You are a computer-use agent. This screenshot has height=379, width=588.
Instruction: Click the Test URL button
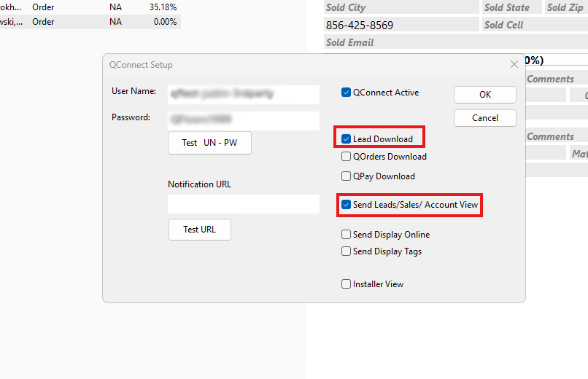pyautogui.click(x=199, y=230)
